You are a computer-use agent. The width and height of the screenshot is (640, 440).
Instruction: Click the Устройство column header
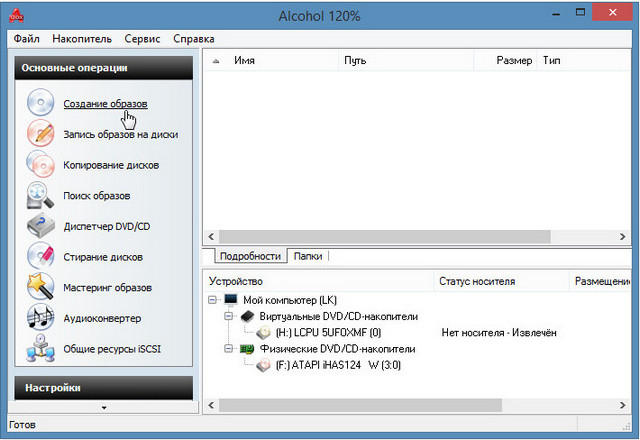318,281
